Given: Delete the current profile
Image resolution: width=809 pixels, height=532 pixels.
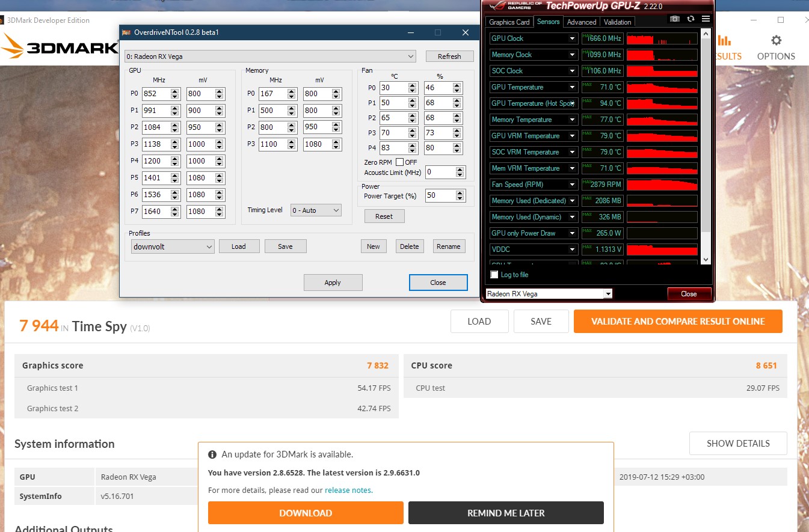Looking at the screenshot, I should pyautogui.click(x=409, y=246).
